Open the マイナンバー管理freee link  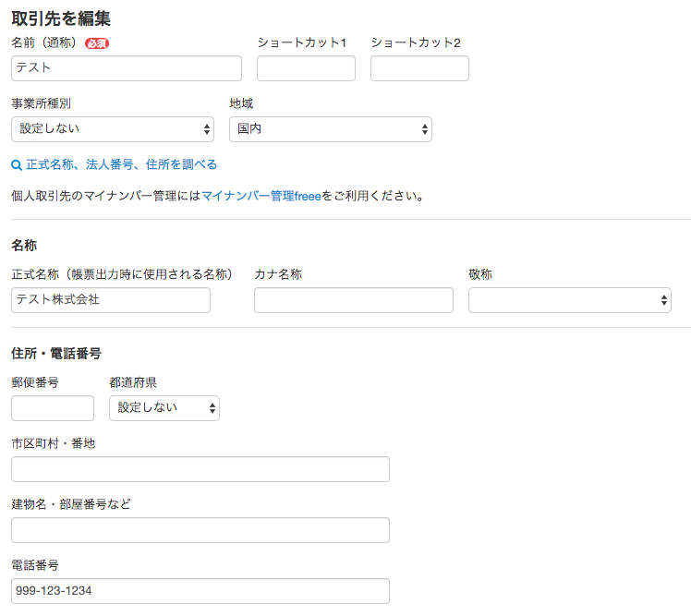261,196
